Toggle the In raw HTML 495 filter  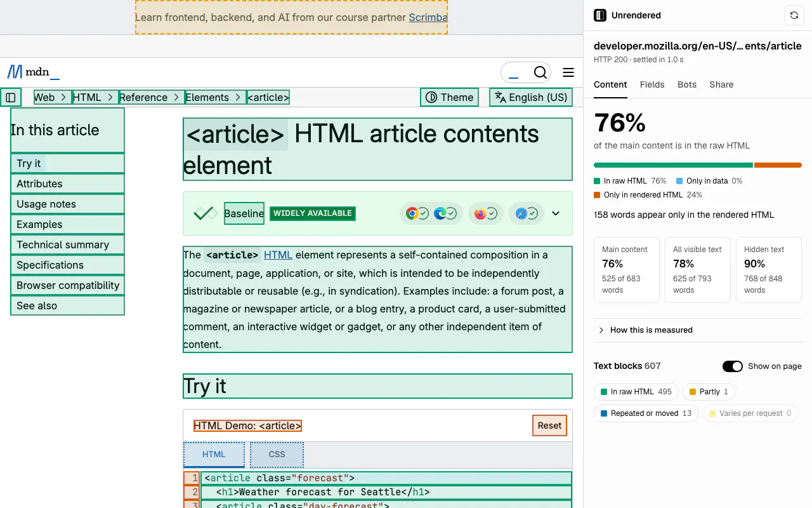[636, 392]
